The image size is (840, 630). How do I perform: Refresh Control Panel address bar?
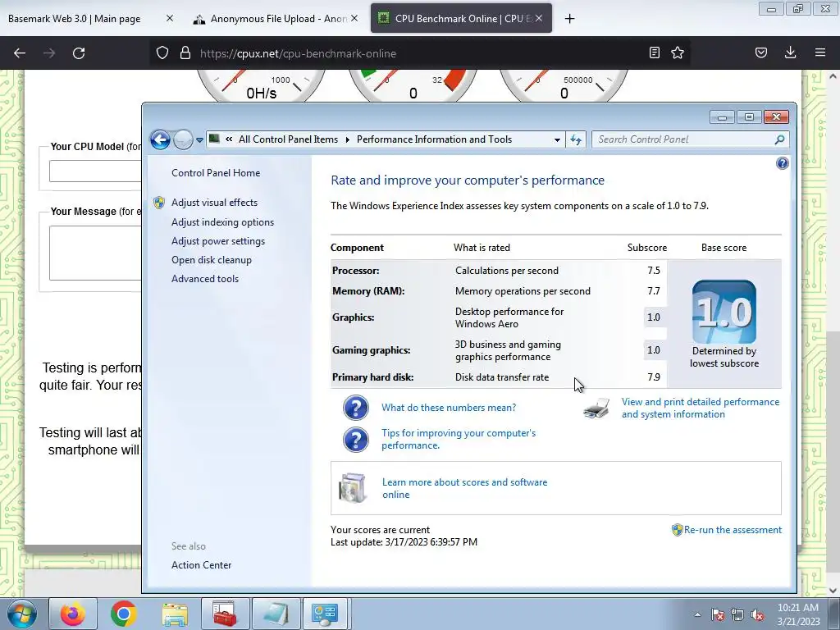(576, 139)
